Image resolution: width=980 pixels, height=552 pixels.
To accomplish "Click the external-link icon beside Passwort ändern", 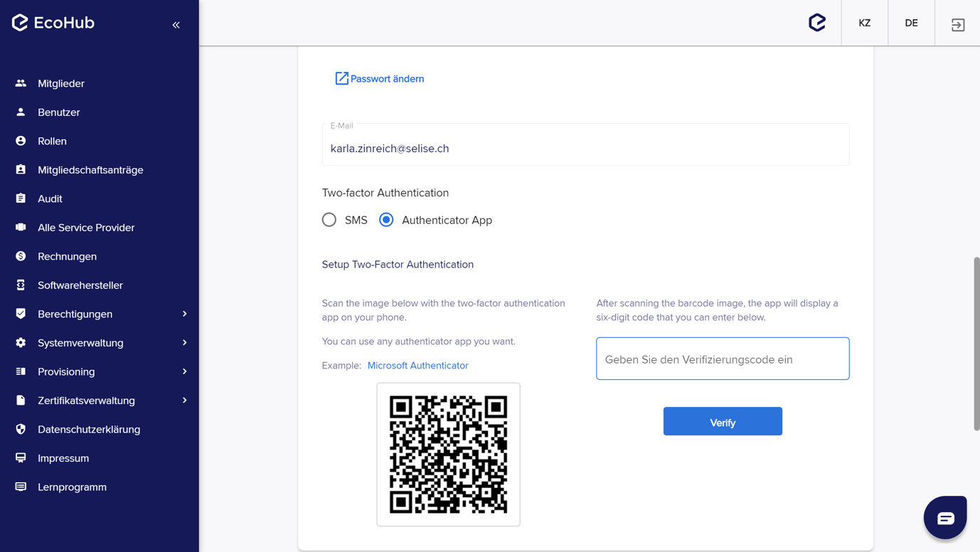I will click(341, 78).
